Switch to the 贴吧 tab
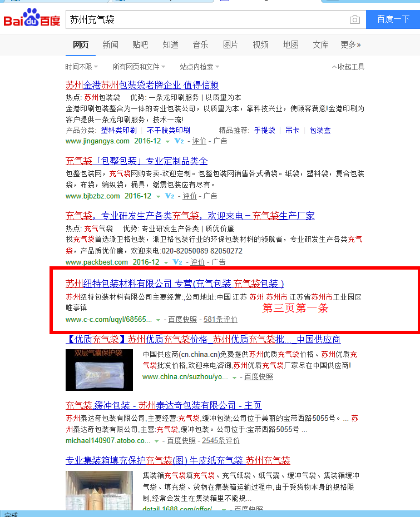This screenshot has width=420, height=517. tap(140, 45)
